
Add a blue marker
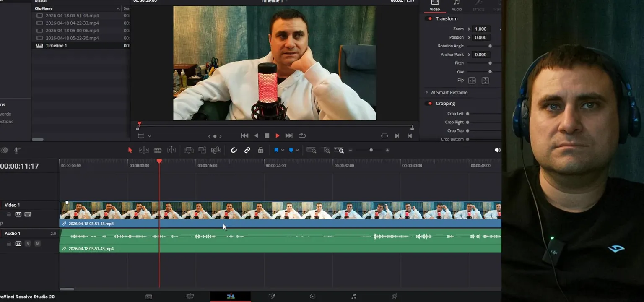click(x=291, y=150)
